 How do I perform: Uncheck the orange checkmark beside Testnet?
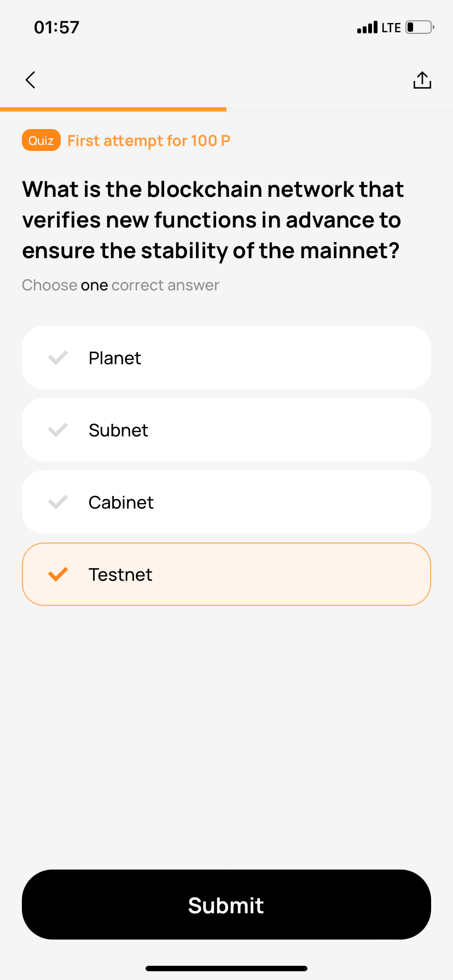click(x=57, y=574)
